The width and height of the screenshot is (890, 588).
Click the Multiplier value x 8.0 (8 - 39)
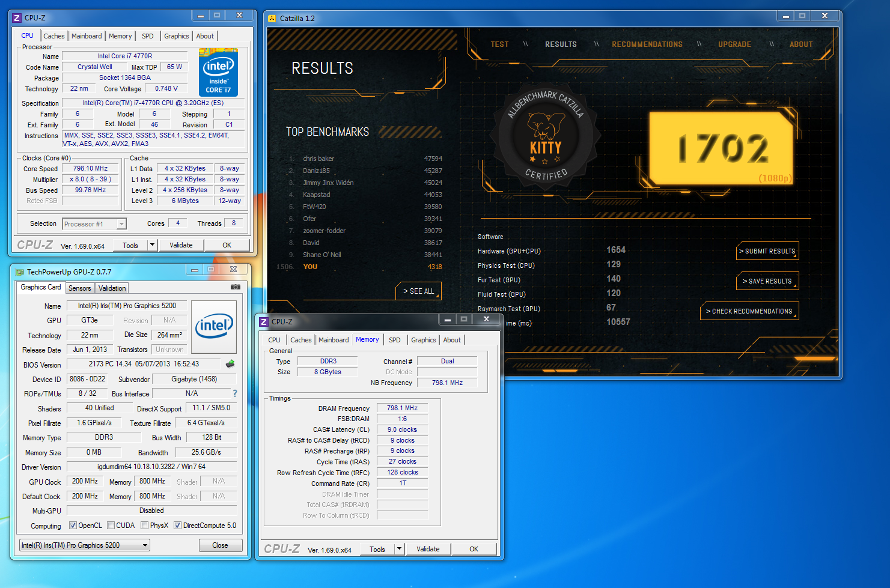tap(90, 180)
